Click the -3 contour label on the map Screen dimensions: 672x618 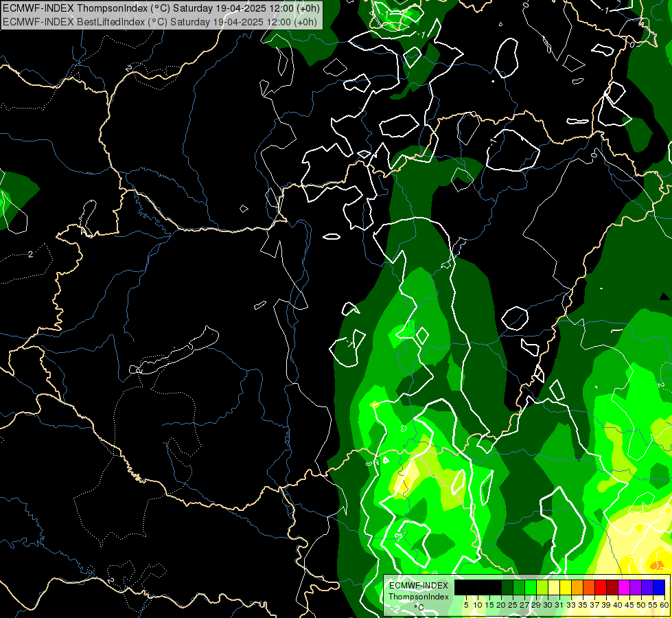click(399, 538)
